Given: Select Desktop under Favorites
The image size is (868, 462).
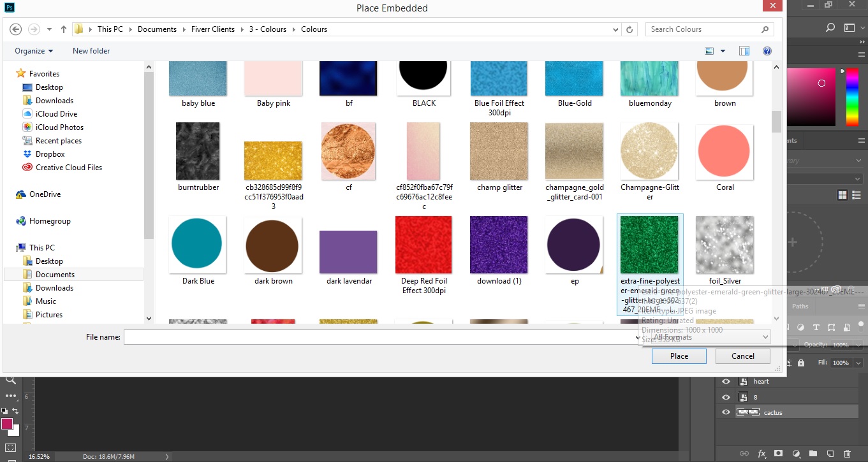Looking at the screenshot, I should click(49, 87).
